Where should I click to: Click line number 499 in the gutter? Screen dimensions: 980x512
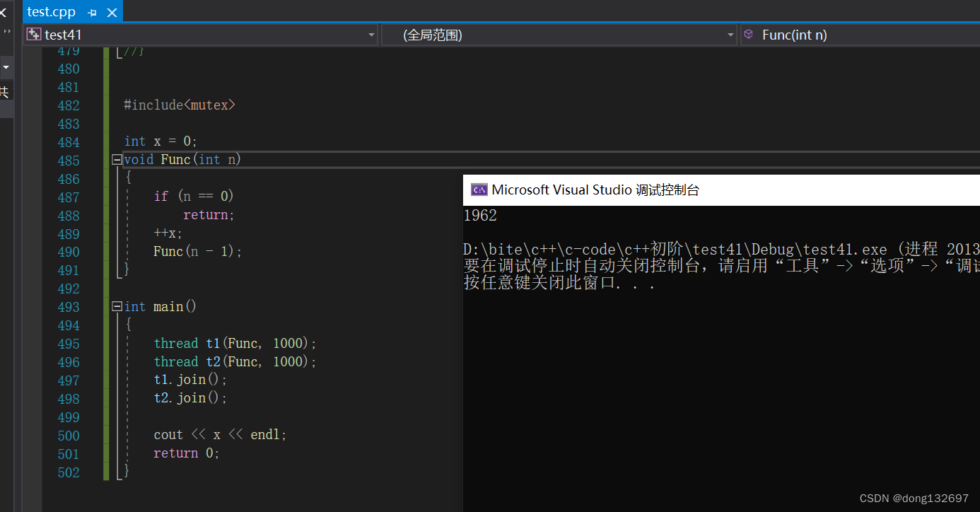click(69, 419)
